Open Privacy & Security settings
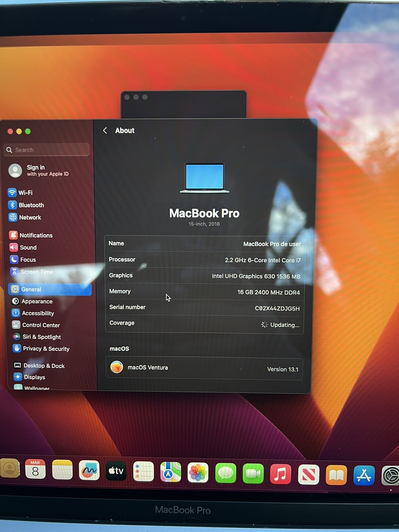 tap(41, 348)
